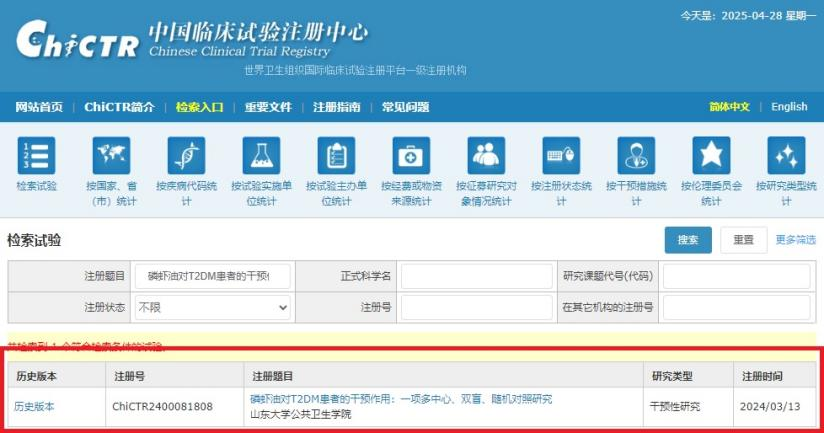Open 常见问题 navigation item
The width and height of the screenshot is (824, 433).
pos(406,107)
